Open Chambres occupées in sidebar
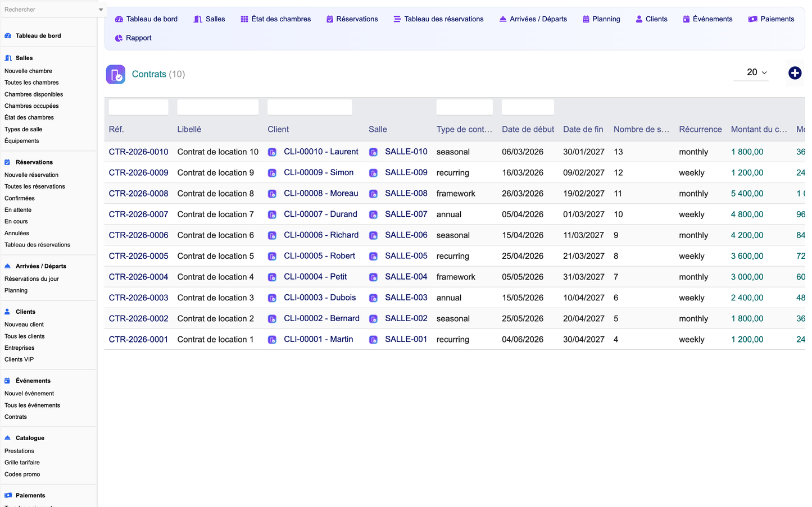 [x=31, y=106]
